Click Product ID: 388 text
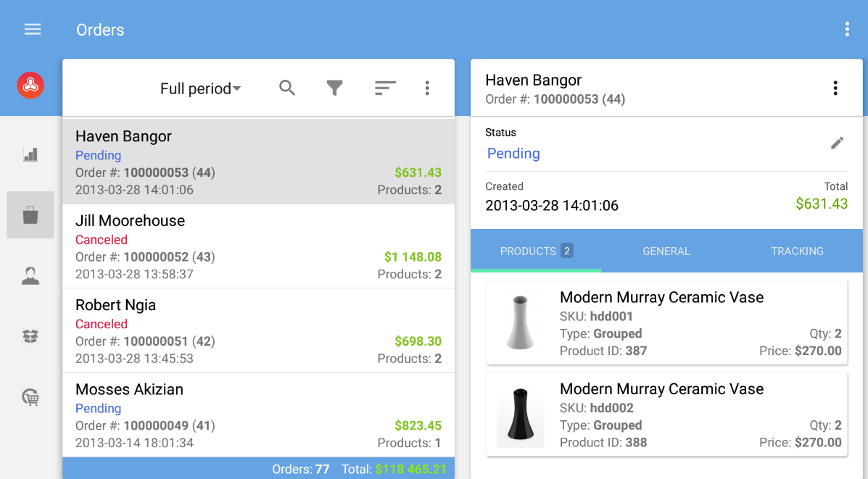Image resolution: width=868 pixels, height=479 pixels. click(x=603, y=443)
